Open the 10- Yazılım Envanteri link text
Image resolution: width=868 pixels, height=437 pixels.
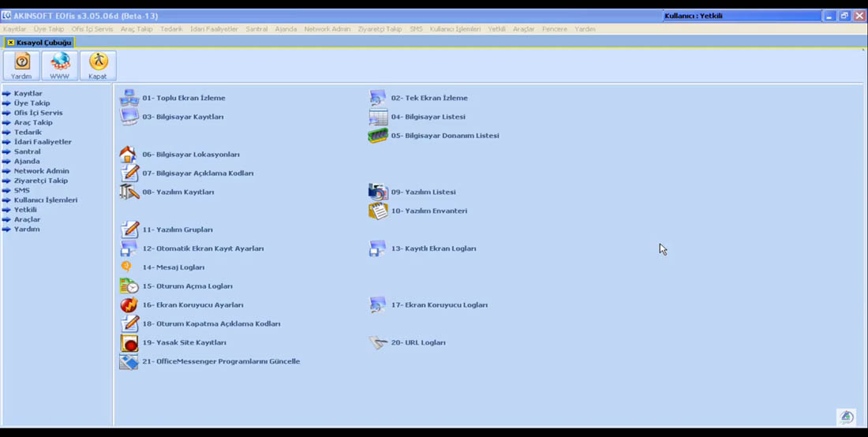point(429,211)
